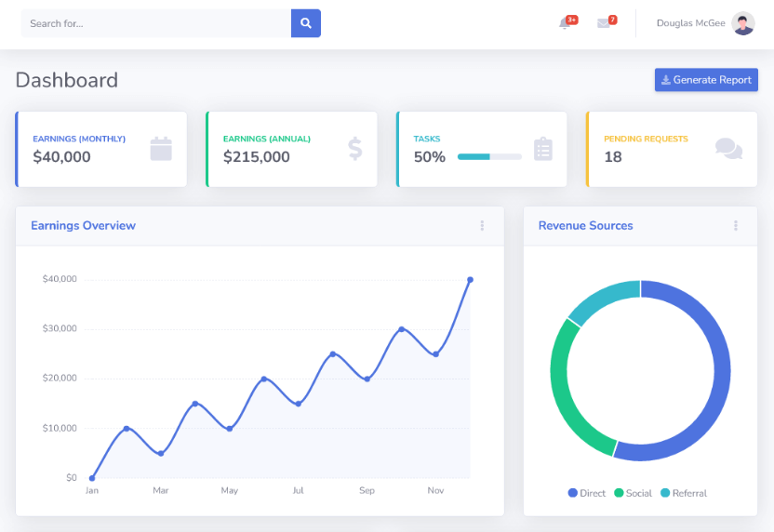Toggle the Social legend item

[x=633, y=493]
